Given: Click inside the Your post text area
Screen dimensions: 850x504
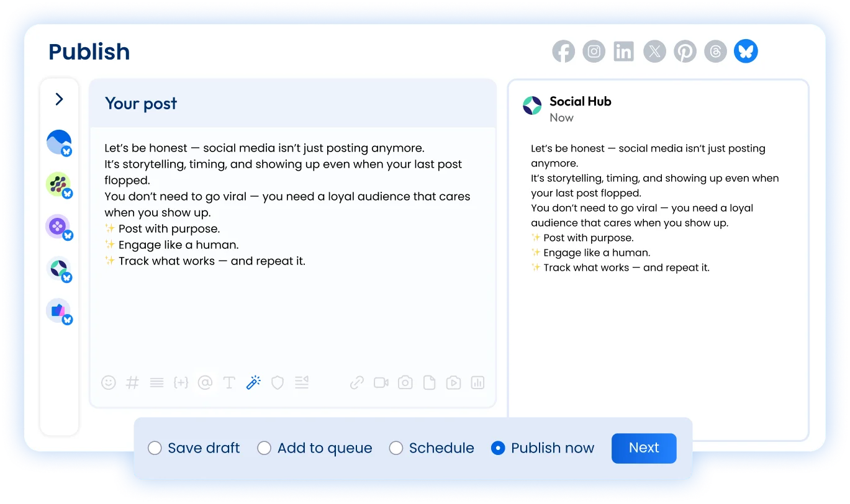Looking at the screenshot, I should pyautogui.click(x=292, y=310).
